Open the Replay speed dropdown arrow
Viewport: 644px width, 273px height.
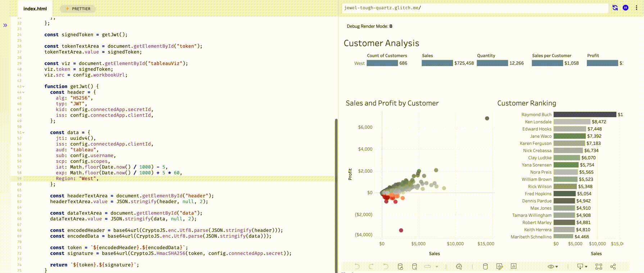tap(437, 267)
